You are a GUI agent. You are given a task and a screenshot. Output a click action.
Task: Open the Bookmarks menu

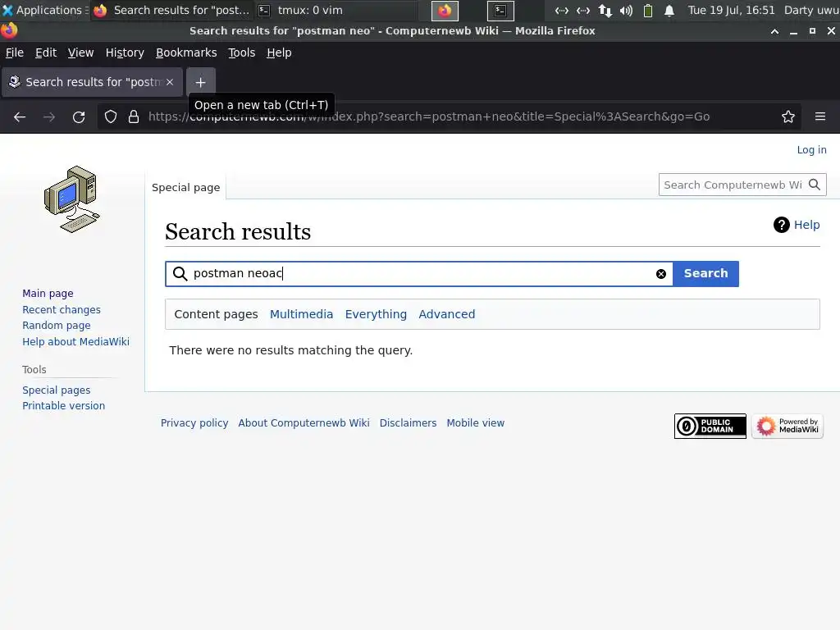click(186, 52)
